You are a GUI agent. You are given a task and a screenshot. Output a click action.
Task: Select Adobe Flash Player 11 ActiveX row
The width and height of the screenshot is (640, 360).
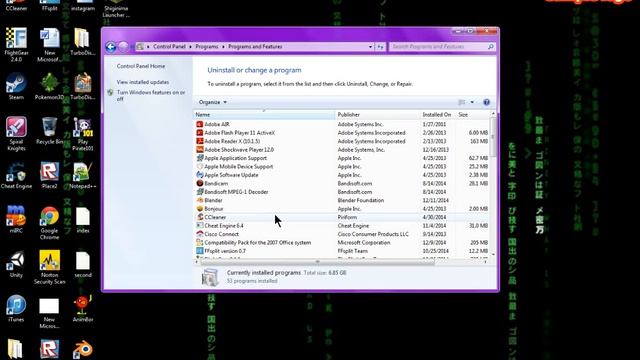click(x=342, y=133)
